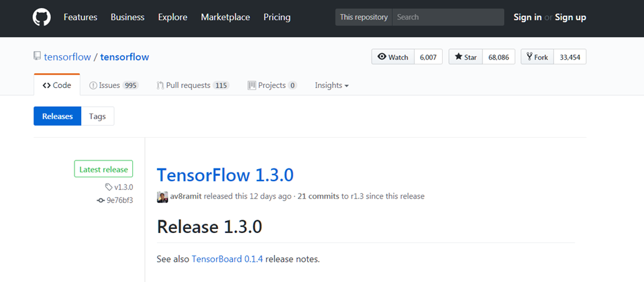Select the Releases button
Screen dimensions: 644x282
pyautogui.click(x=58, y=116)
